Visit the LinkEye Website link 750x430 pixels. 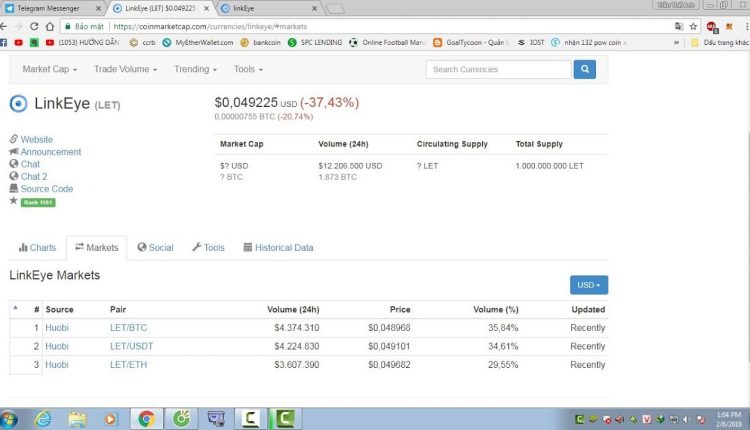click(36, 140)
